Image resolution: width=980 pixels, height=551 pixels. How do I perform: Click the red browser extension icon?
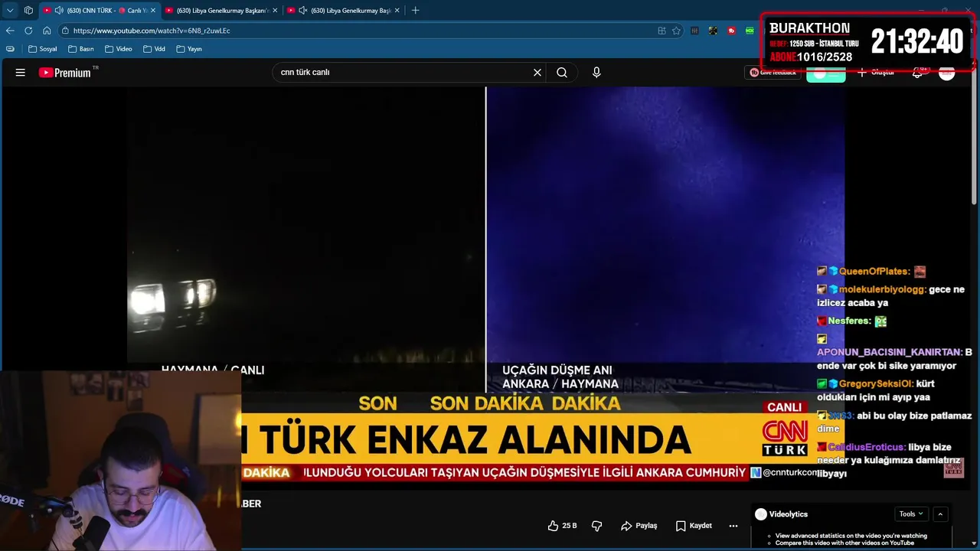(732, 31)
